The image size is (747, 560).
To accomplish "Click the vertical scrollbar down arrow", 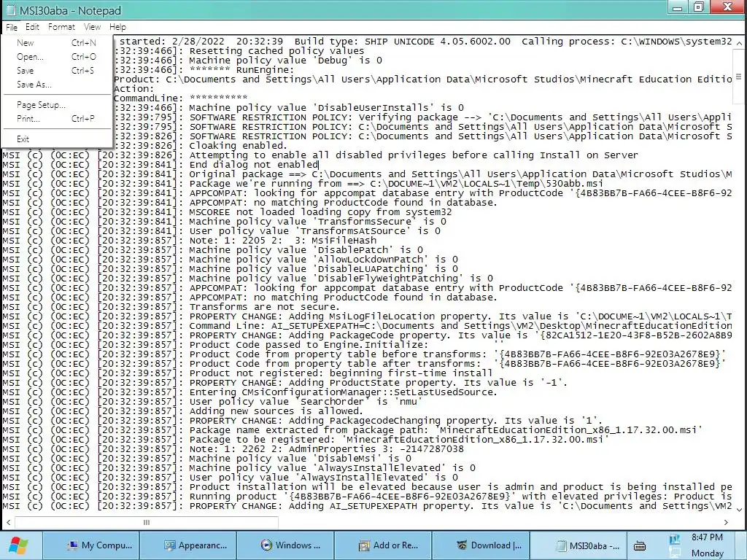I will (739, 510).
